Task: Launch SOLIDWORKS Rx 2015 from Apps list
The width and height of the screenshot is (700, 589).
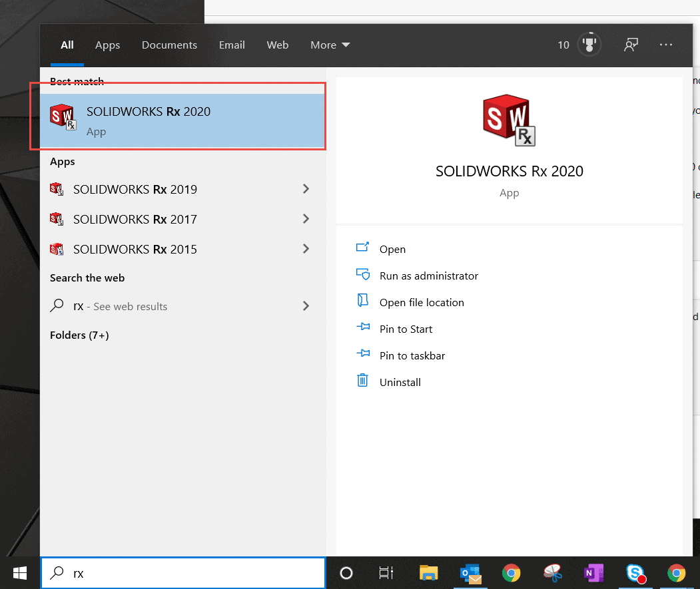Action: 135,249
